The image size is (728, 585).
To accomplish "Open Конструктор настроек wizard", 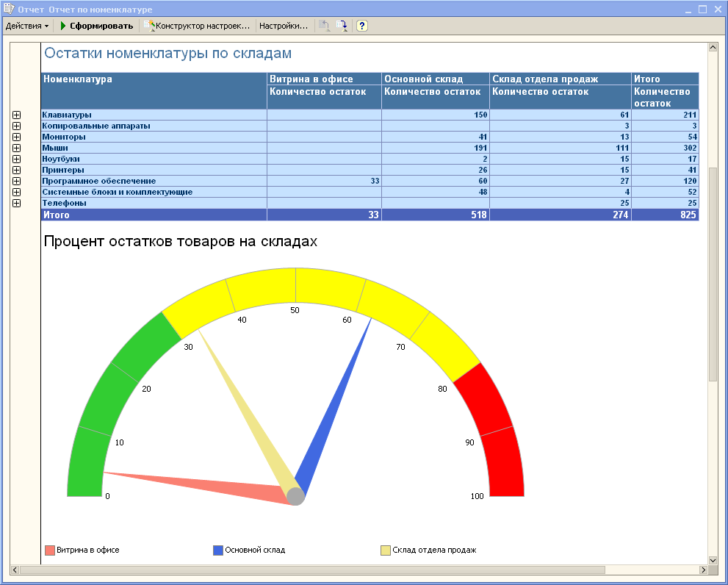I will click(x=198, y=26).
